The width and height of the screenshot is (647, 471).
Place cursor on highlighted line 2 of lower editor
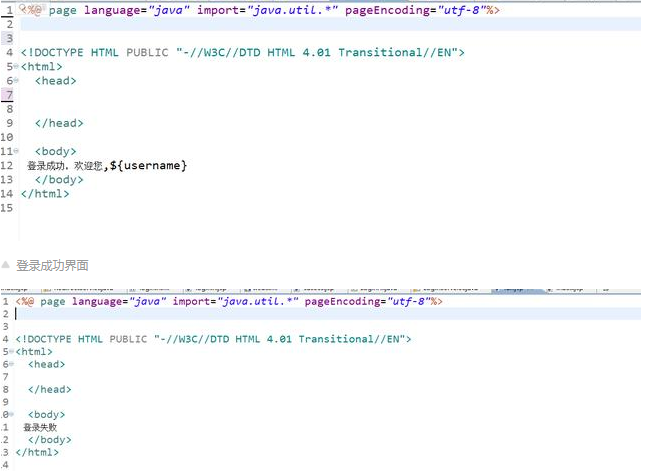pos(300,313)
